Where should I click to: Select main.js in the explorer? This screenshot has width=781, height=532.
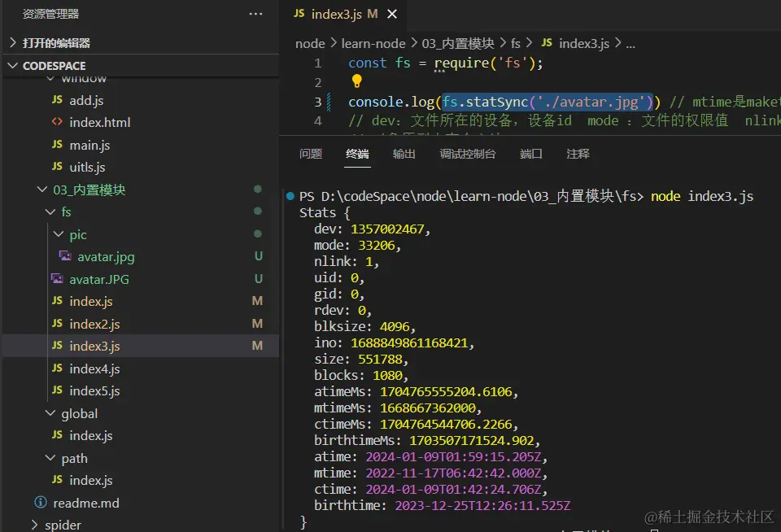pyautogui.click(x=89, y=145)
